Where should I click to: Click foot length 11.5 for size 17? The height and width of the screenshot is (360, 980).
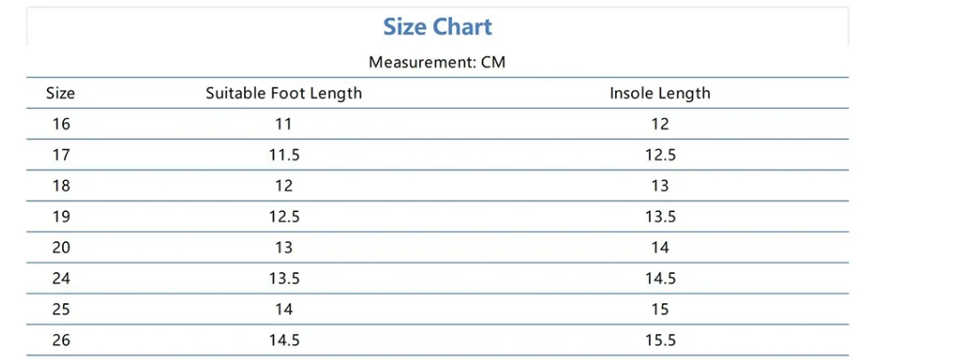coord(284,155)
